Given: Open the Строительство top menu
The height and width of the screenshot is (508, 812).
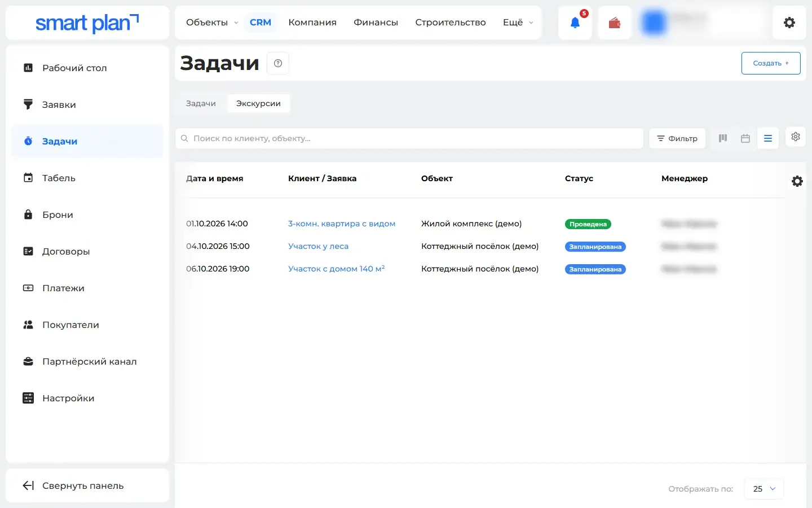Looking at the screenshot, I should tap(451, 23).
